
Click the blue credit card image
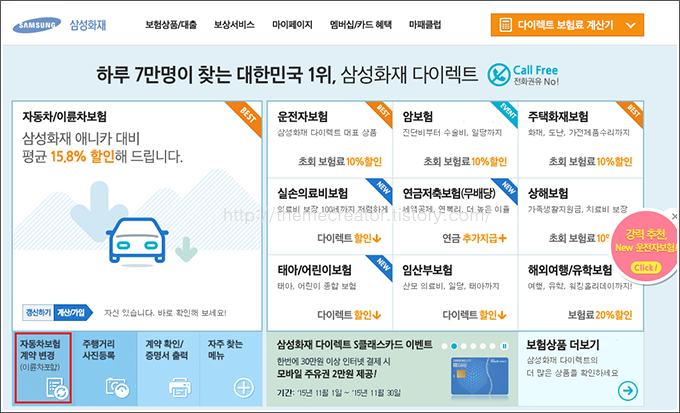tap(480, 377)
